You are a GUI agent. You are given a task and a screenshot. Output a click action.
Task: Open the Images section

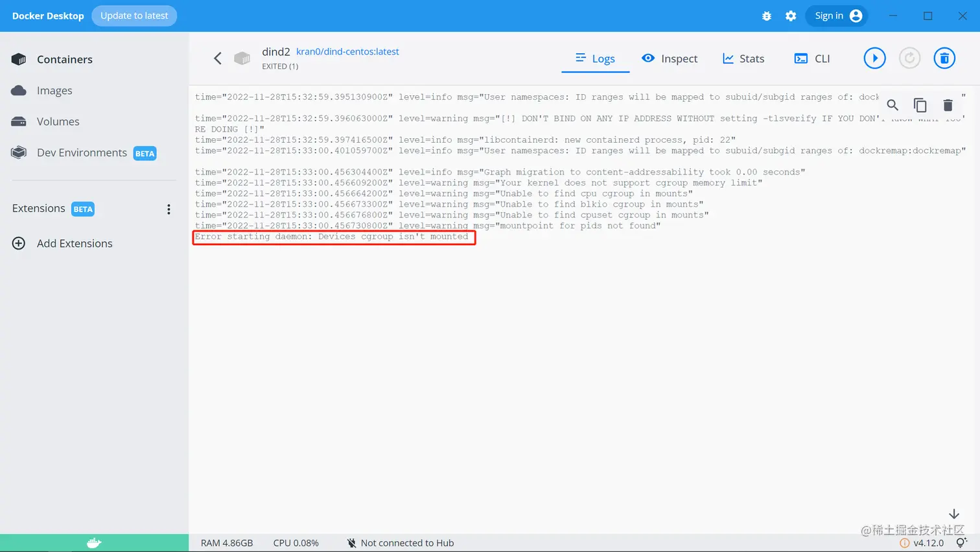(54, 90)
